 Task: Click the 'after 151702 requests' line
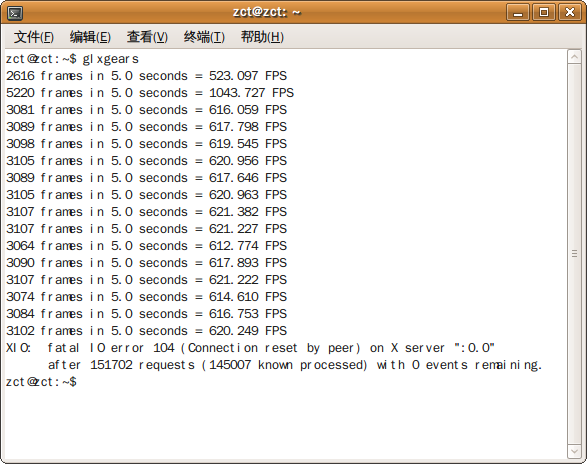tap(295, 365)
